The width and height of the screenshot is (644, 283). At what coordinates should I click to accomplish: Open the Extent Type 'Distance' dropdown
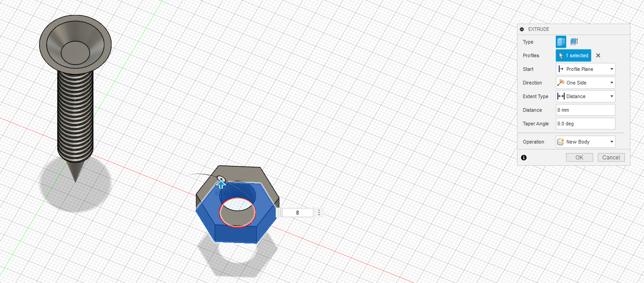click(x=585, y=96)
